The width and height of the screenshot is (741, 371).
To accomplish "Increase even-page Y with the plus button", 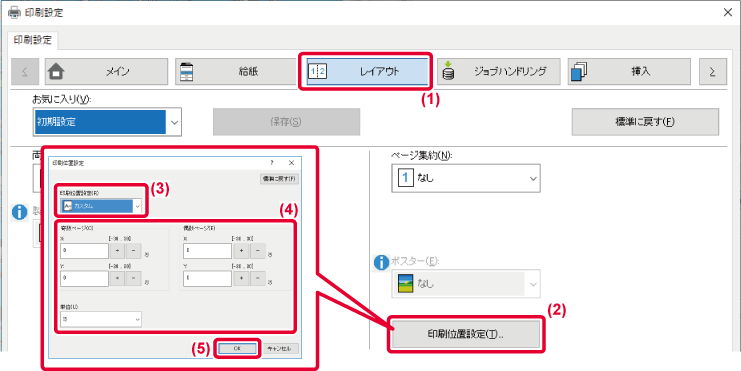I will (241, 279).
